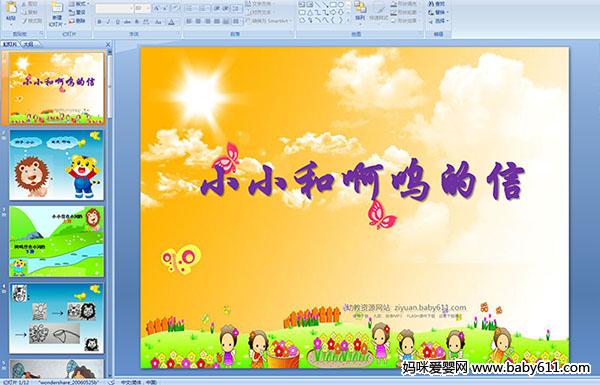Click the Paste clipboard icon

(x=11, y=8)
